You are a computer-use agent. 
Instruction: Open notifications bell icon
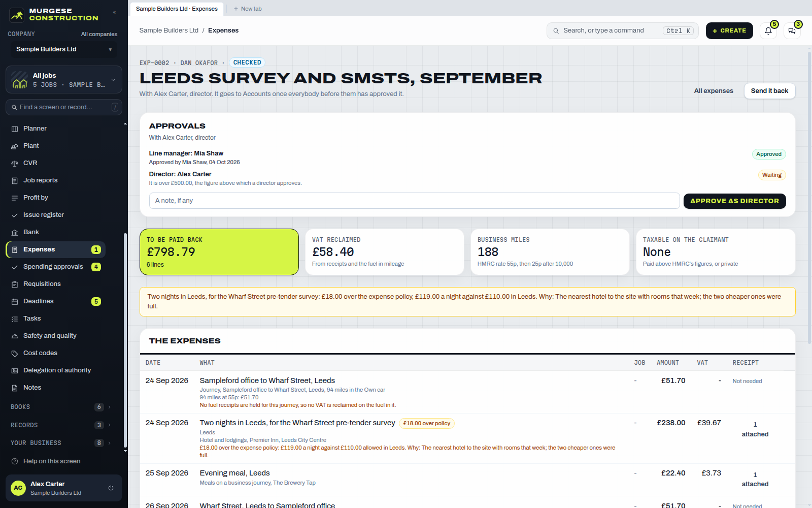click(x=768, y=30)
